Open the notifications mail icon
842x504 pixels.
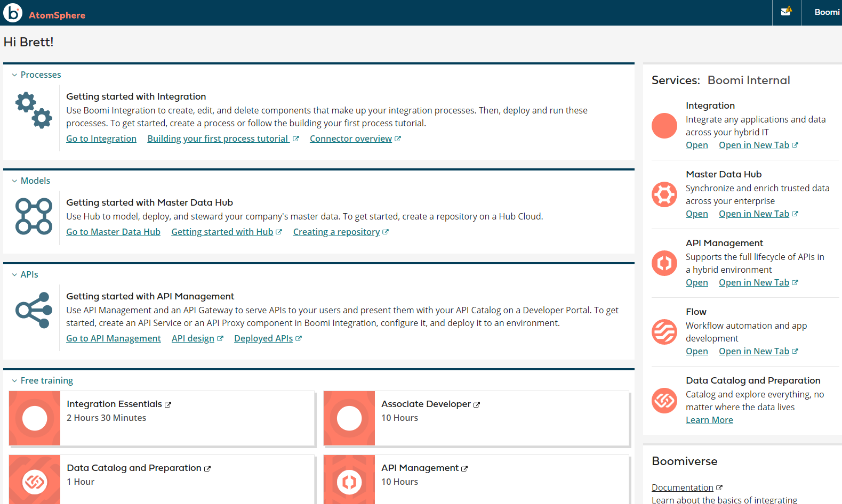(786, 11)
